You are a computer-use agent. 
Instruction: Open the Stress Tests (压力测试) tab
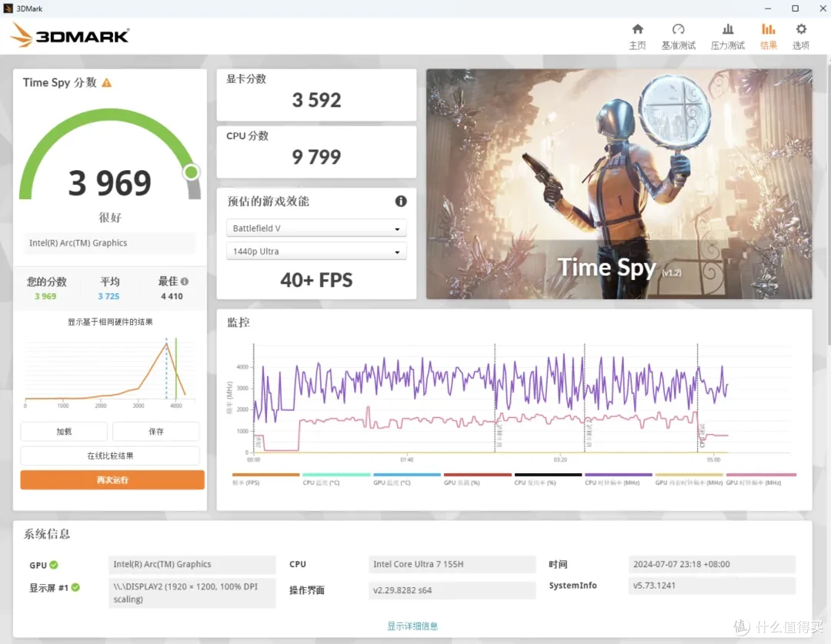click(728, 37)
